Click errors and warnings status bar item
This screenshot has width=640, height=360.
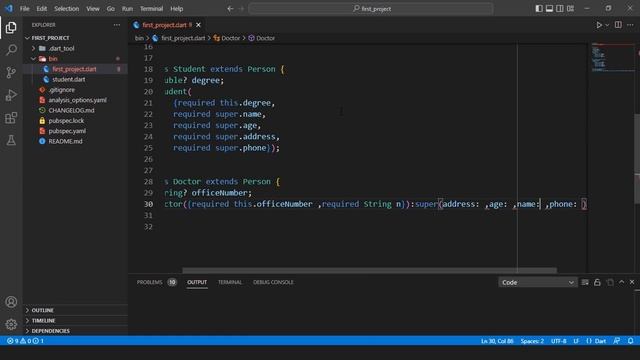(25, 341)
